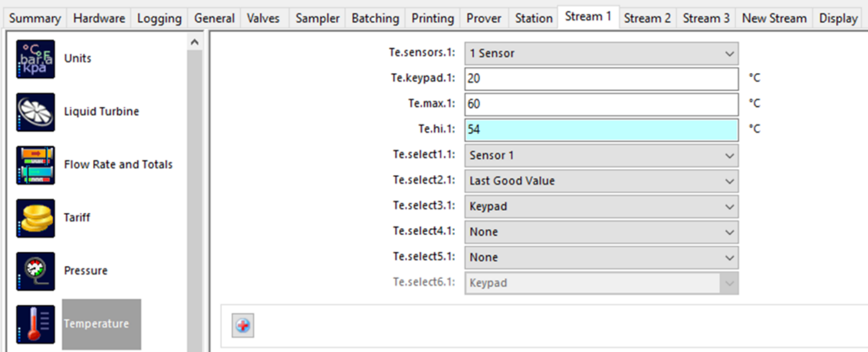Focus the Te.max.1 value field
The width and height of the screenshot is (868, 352).
(601, 104)
